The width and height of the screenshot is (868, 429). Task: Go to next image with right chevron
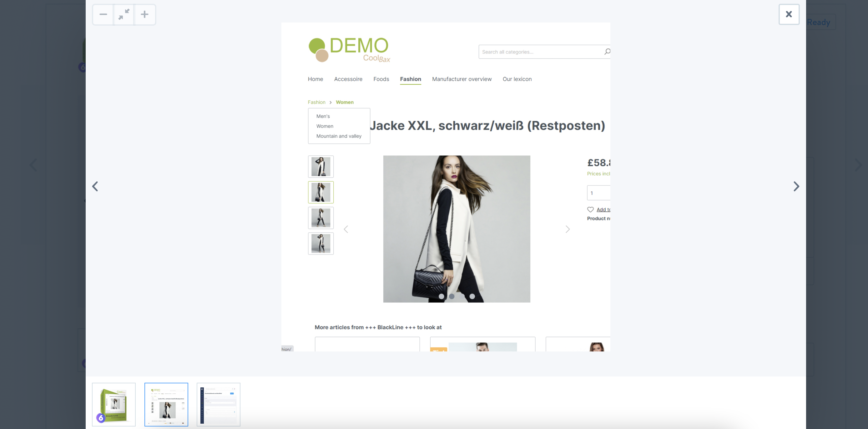click(796, 186)
